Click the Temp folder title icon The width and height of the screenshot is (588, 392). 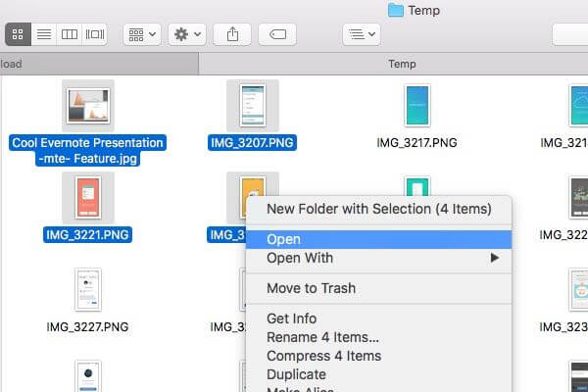point(395,10)
